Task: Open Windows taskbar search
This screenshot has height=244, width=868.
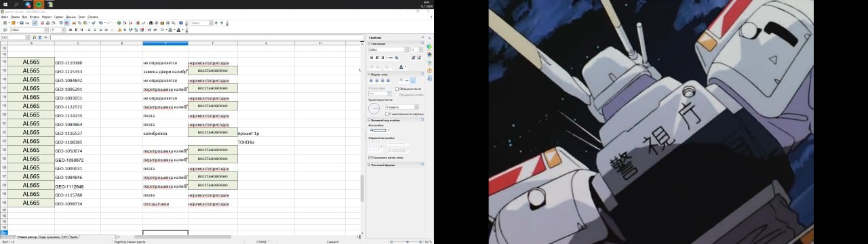Action: click(16, 4)
